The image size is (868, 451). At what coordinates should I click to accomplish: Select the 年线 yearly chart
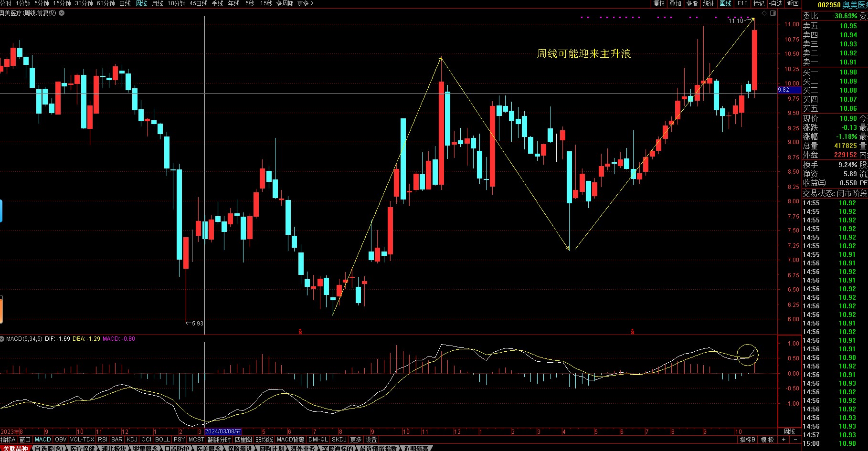(x=233, y=3)
